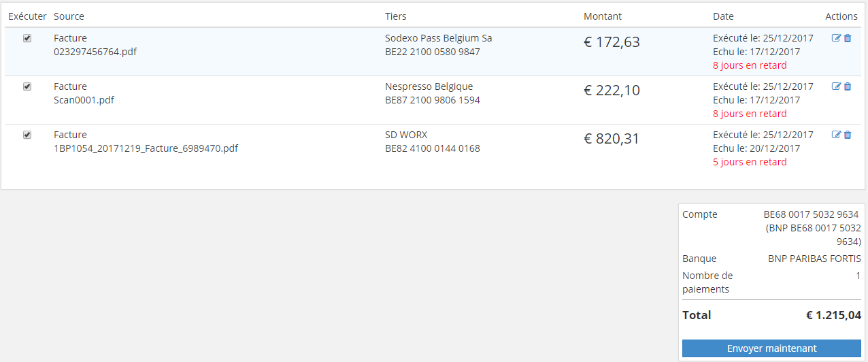Click the payment count number 1
868x362 pixels.
coord(858,276)
